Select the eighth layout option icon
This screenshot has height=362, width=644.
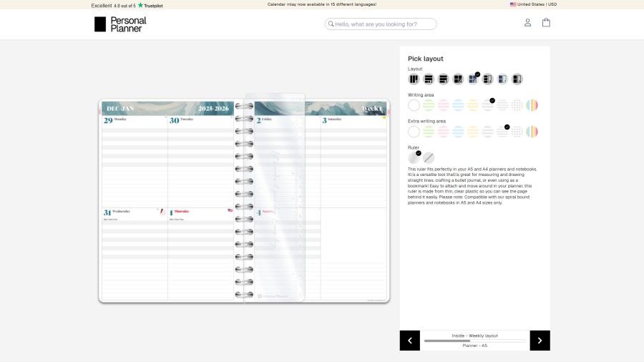pos(517,79)
